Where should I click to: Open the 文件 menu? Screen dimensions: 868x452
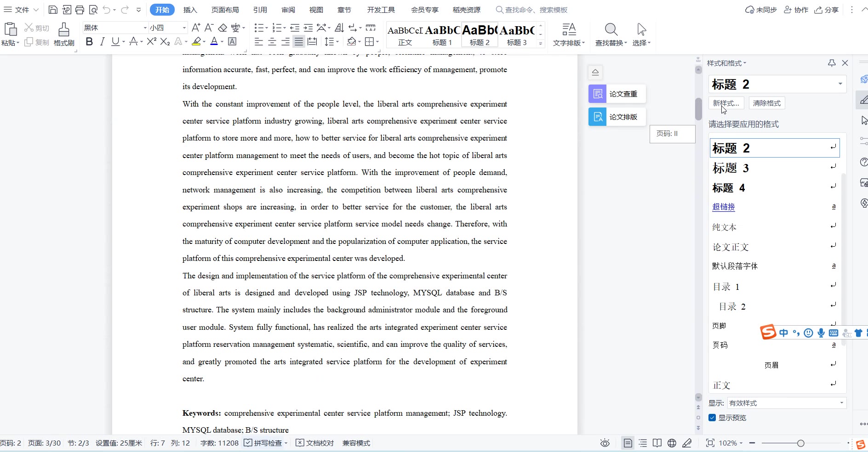click(x=21, y=10)
